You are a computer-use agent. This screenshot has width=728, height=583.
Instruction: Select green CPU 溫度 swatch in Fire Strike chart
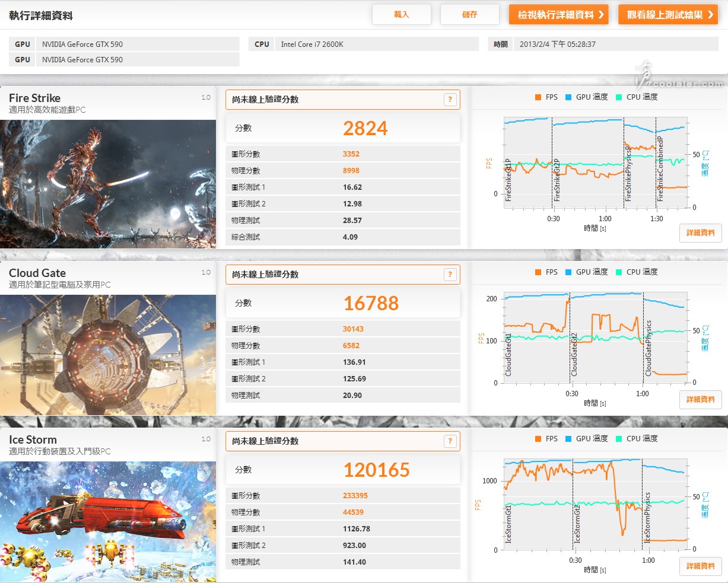(x=619, y=97)
